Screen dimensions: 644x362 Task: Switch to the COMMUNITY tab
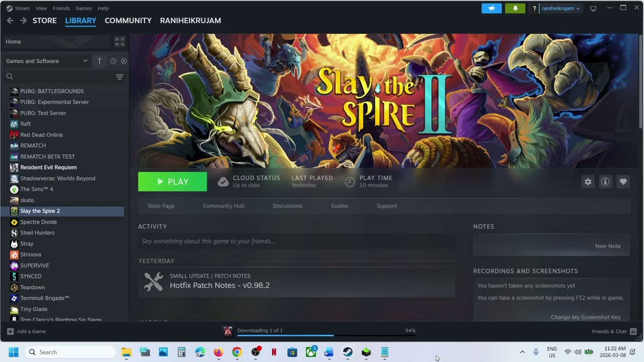coord(128,21)
